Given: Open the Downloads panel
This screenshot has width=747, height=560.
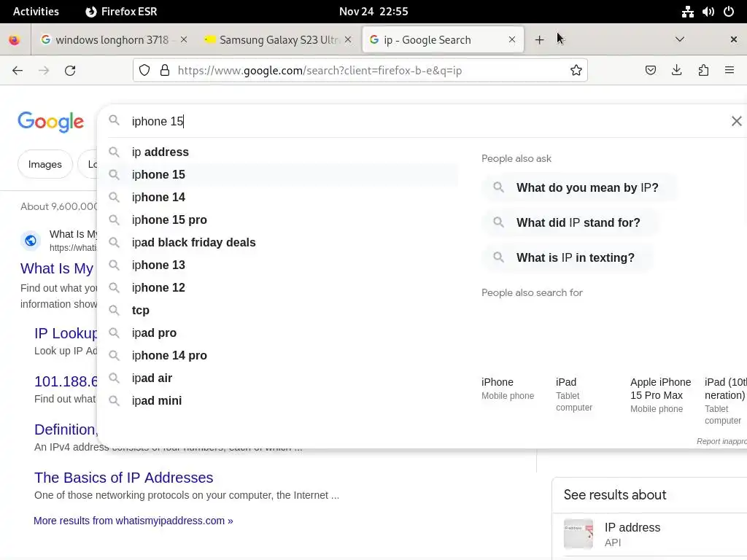Looking at the screenshot, I should (676, 71).
